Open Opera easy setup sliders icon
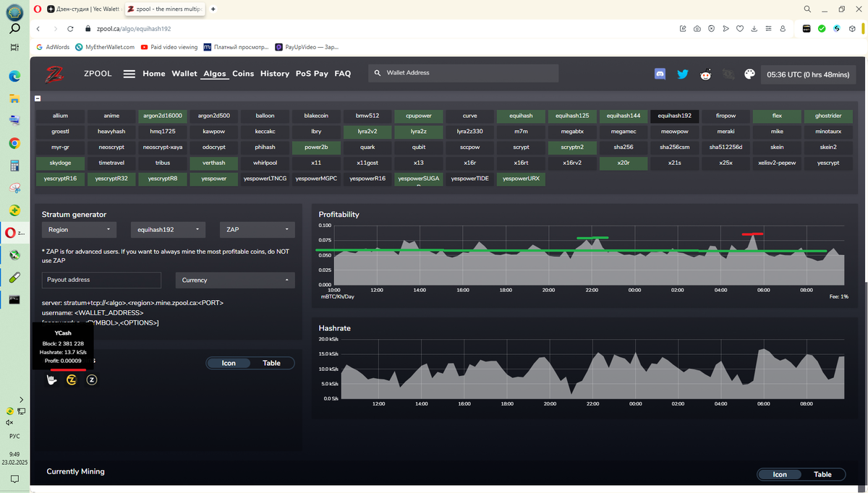The image size is (868, 493). pyautogui.click(x=768, y=29)
